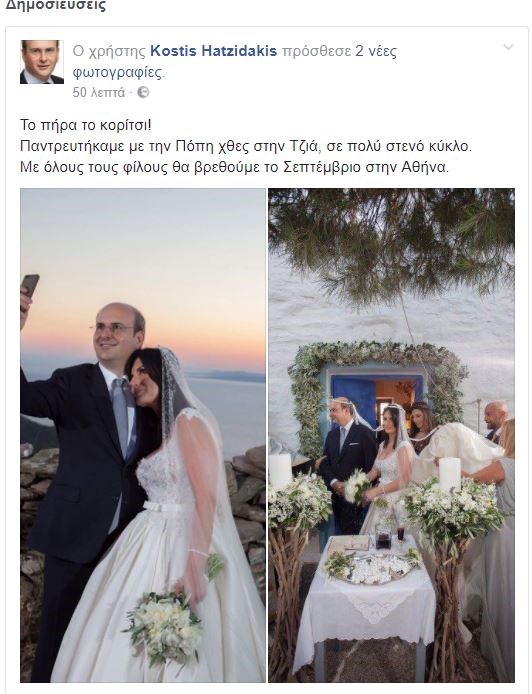Open the left sunset selfie wedding photo
532x694 pixels.
[x=143, y=435]
